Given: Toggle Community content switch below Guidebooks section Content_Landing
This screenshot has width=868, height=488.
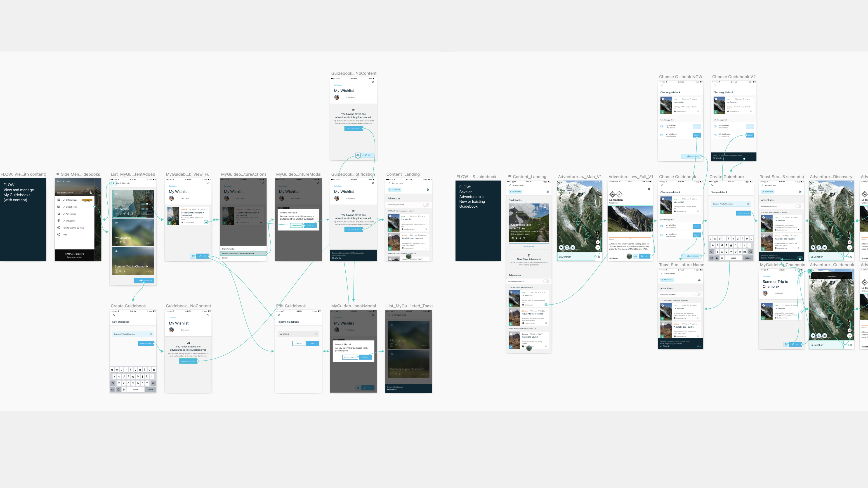Looking at the screenshot, I should pyautogui.click(x=546, y=281).
